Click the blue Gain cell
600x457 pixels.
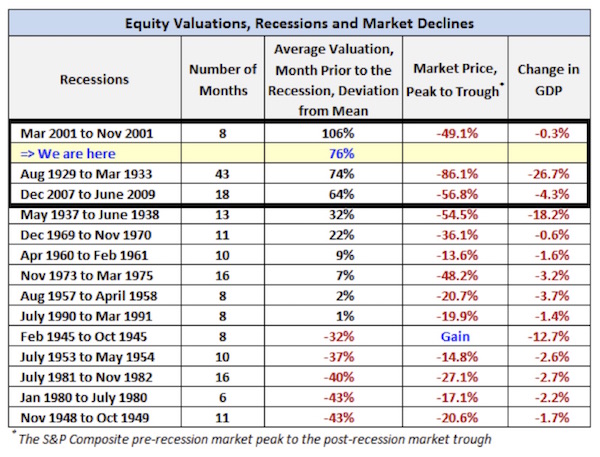tap(455, 336)
